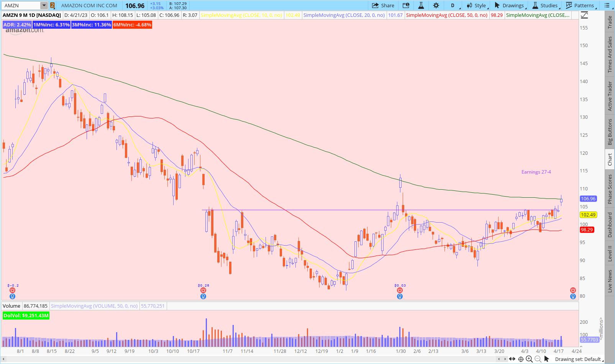Click the ADR: 2.42% label
Image resolution: width=615 pixels, height=364 pixels.
[x=17, y=25]
